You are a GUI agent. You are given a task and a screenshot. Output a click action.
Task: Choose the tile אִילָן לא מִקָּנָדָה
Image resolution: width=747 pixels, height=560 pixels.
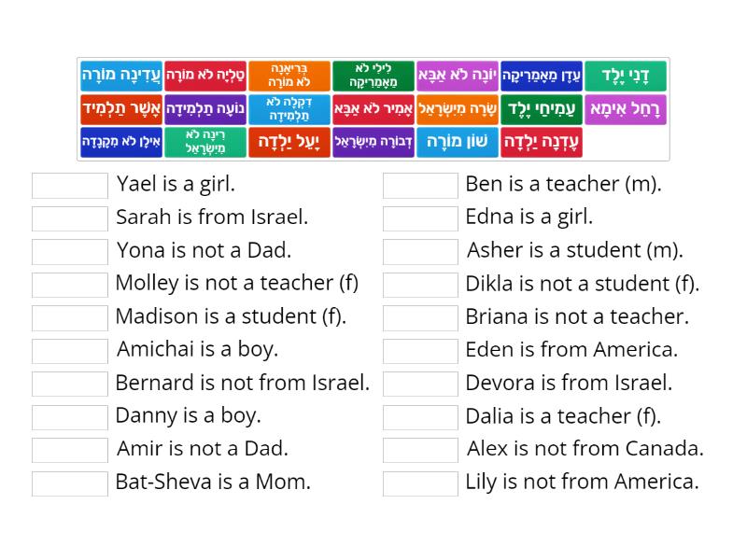pos(119,141)
